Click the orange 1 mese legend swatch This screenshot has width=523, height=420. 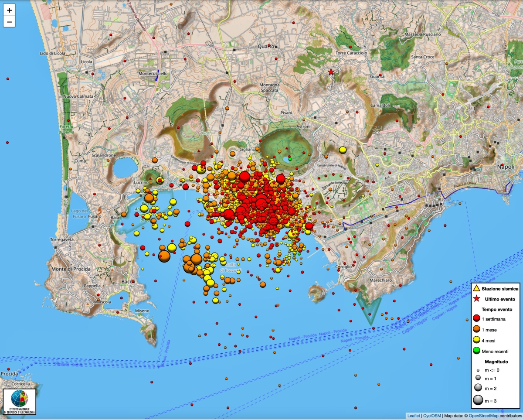(476, 330)
